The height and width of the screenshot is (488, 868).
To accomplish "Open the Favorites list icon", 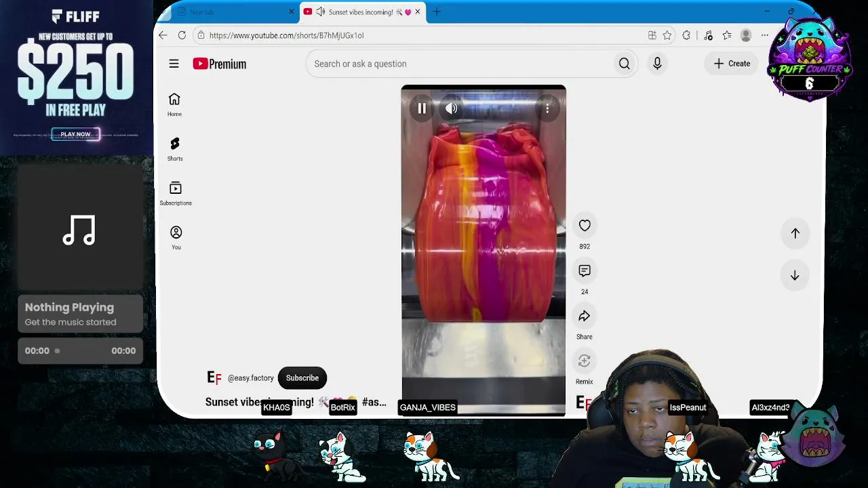I will tap(727, 35).
